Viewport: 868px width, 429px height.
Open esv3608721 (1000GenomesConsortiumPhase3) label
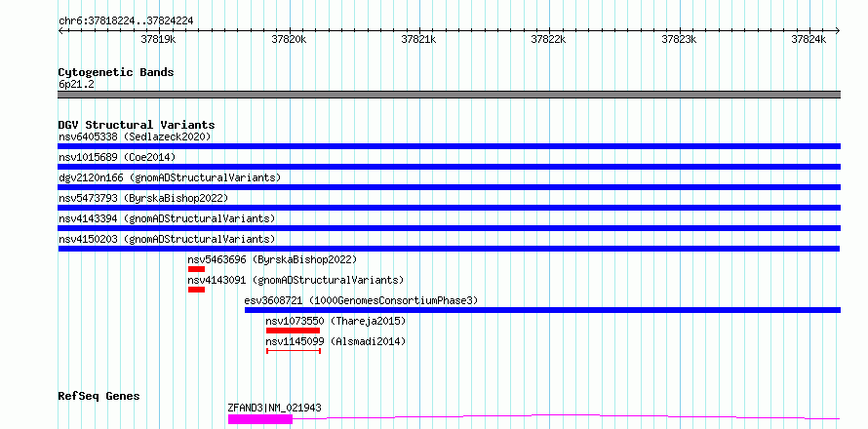click(361, 300)
